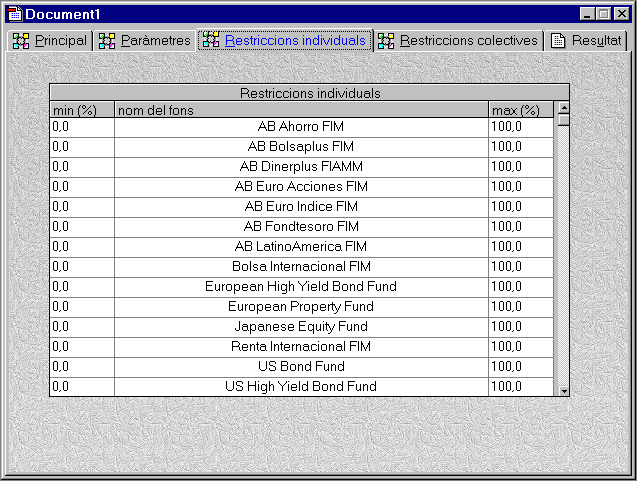Click the Paràmetres tab icon
Image resolution: width=637 pixels, height=481 pixels.
pyautogui.click(x=107, y=41)
